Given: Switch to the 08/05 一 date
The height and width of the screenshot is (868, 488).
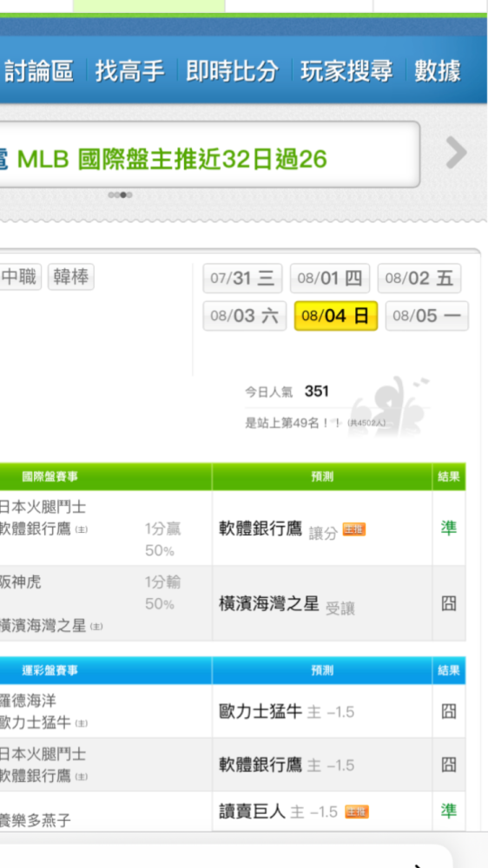Looking at the screenshot, I should (427, 316).
